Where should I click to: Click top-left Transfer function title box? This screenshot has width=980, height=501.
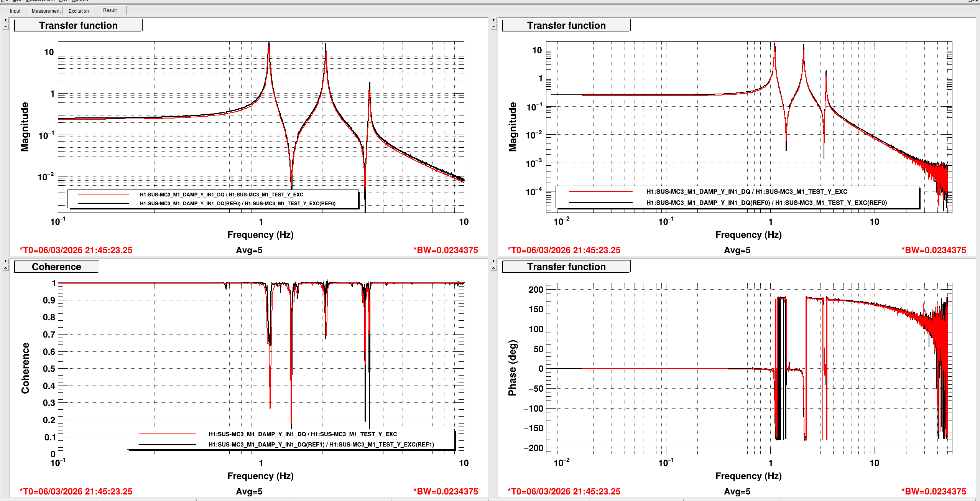pos(78,25)
